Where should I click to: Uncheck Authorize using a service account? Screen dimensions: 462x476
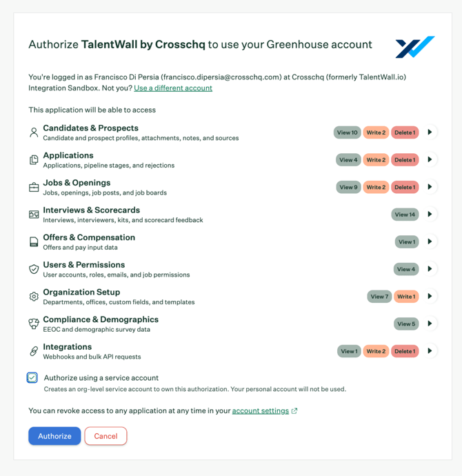(32, 377)
